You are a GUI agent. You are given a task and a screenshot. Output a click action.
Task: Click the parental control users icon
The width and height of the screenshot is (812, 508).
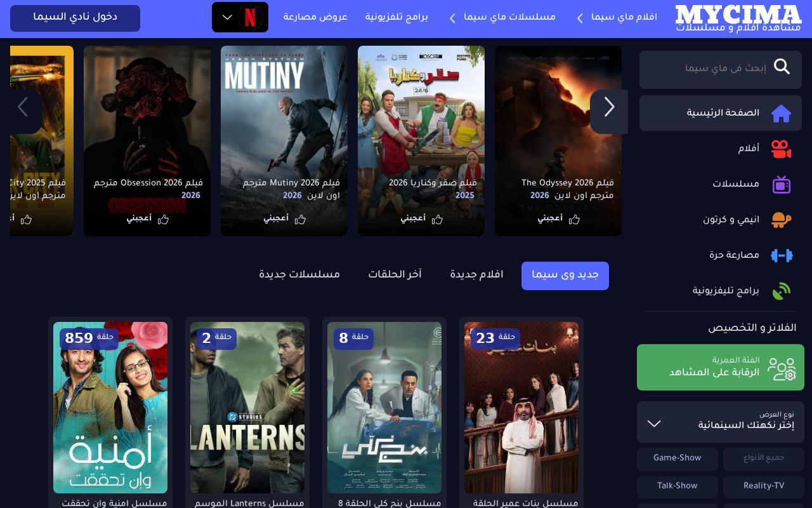coord(782,368)
